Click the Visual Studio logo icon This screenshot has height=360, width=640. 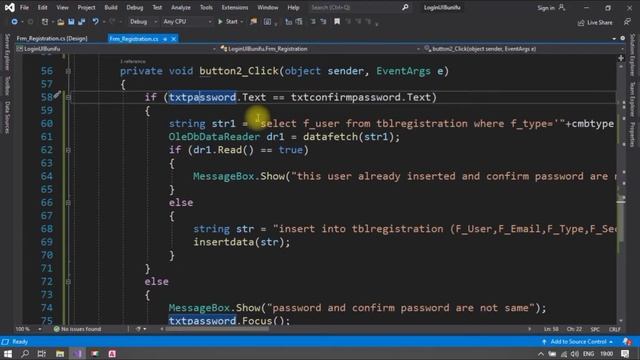[9, 7]
